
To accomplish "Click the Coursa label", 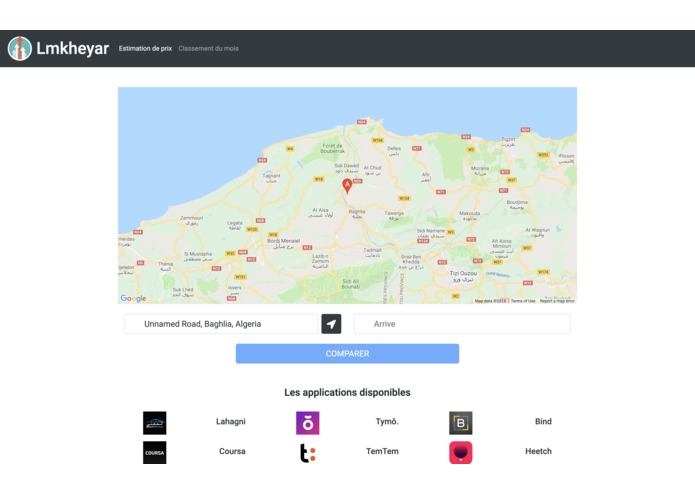I will [232, 451].
